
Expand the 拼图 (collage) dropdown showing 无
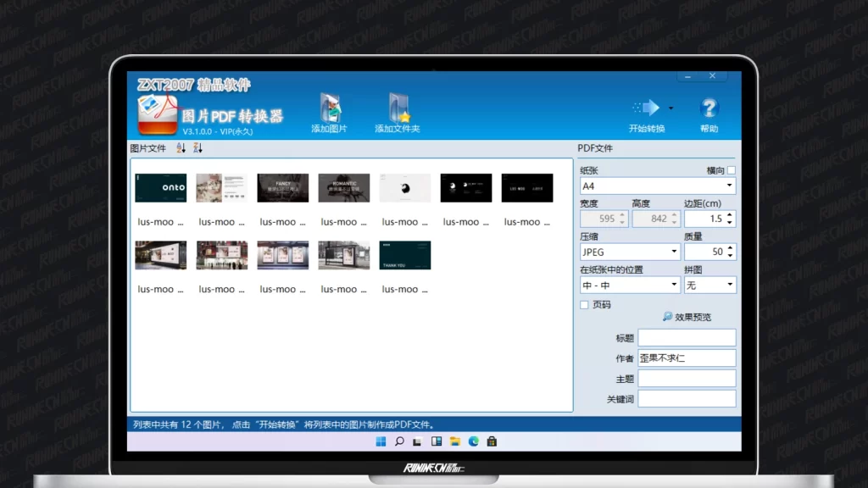pyautogui.click(x=730, y=286)
